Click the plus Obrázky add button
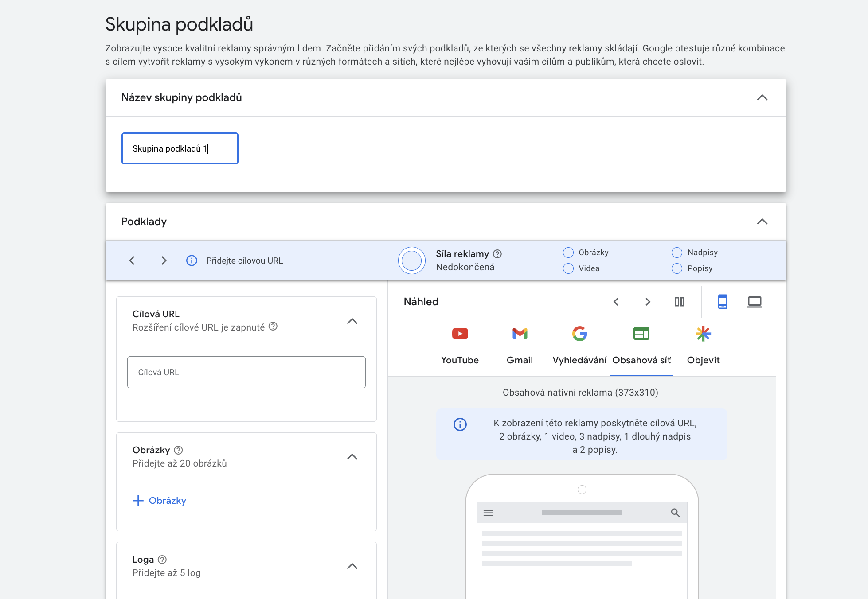This screenshot has width=868, height=599. (x=160, y=501)
